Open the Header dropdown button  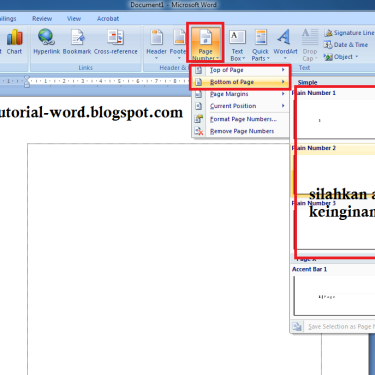pos(156,45)
